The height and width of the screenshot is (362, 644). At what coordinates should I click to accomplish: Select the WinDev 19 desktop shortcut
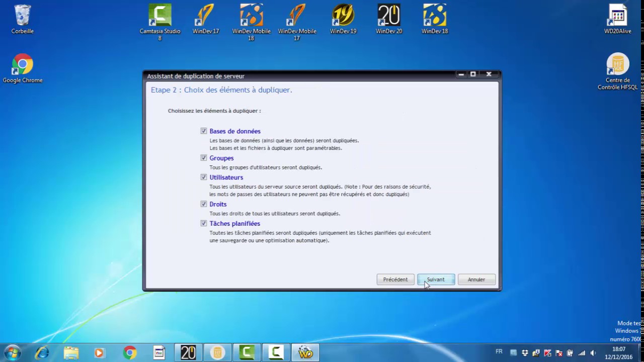pyautogui.click(x=343, y=19)
